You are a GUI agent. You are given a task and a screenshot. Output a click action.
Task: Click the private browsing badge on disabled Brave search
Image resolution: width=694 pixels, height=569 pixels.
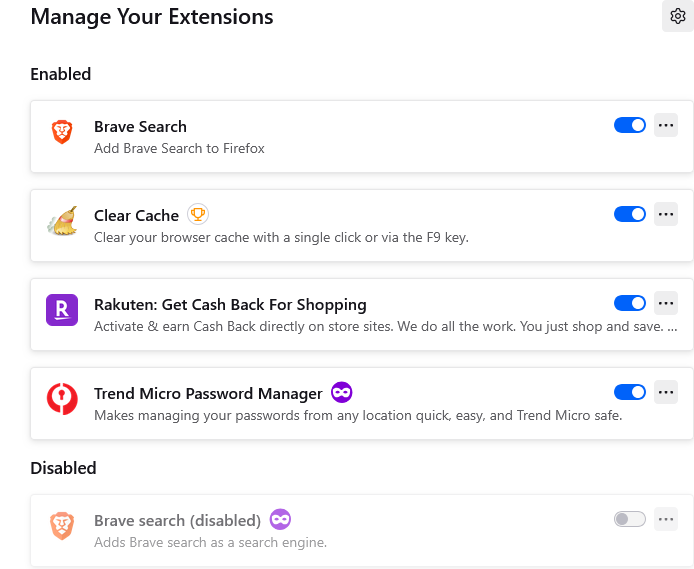(x=280, y=519)
